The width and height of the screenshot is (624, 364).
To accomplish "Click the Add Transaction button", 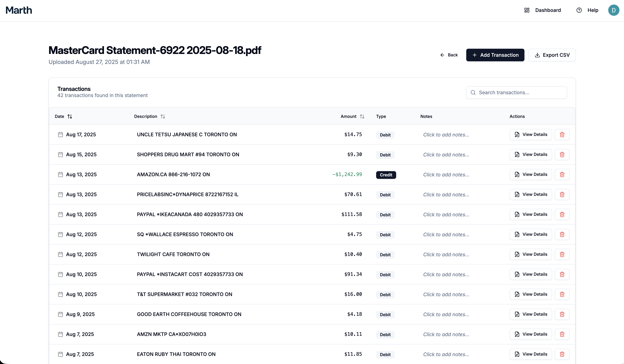I will click(495, 55).
